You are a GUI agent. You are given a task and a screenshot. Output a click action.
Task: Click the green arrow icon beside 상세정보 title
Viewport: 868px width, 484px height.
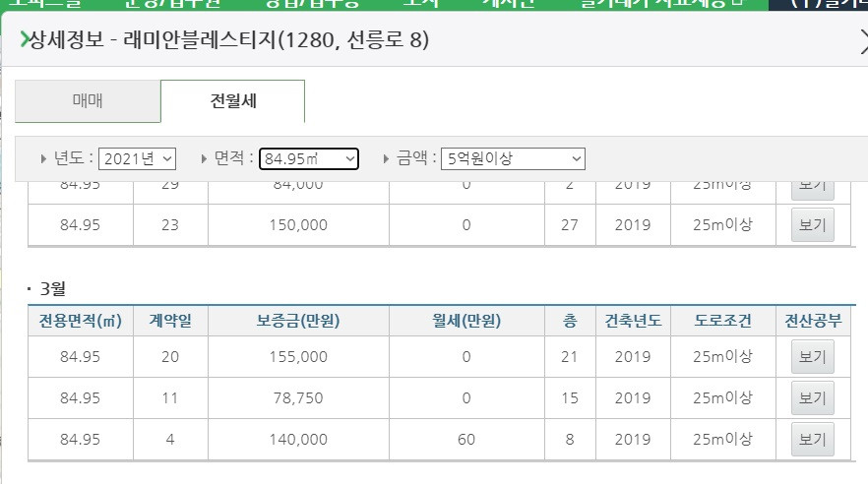(24, 39)
